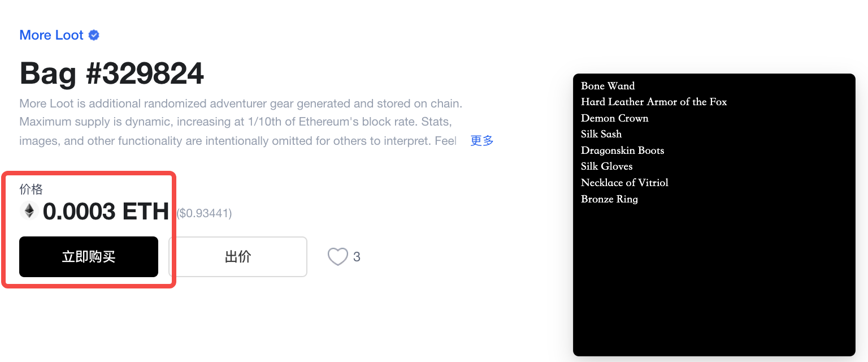Viewport: 868px width, 362px height.
Task: Click Hard Leather Armor of the Fox text
Action: pyautogui.click(x=654, y=102)
